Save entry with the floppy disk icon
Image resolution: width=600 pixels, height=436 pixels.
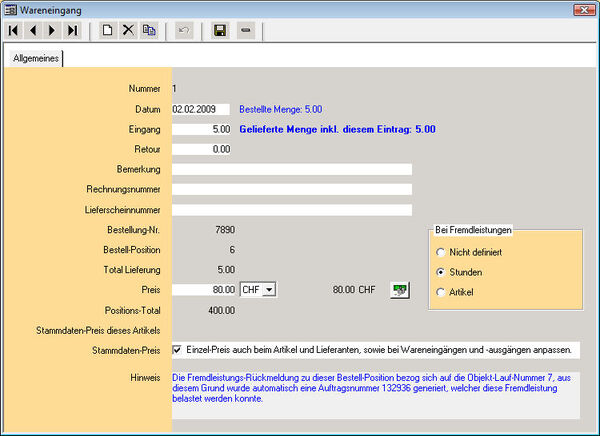(219, 31)
